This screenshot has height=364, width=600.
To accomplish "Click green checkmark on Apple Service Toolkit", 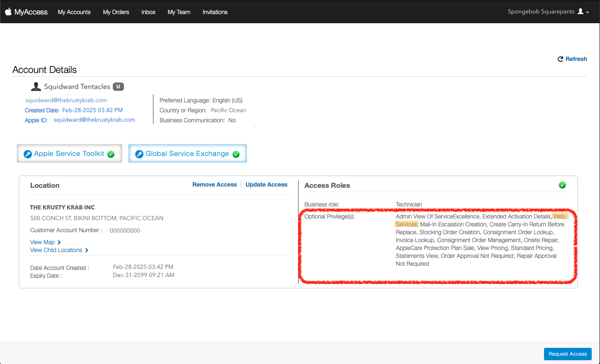I will 111,154.
